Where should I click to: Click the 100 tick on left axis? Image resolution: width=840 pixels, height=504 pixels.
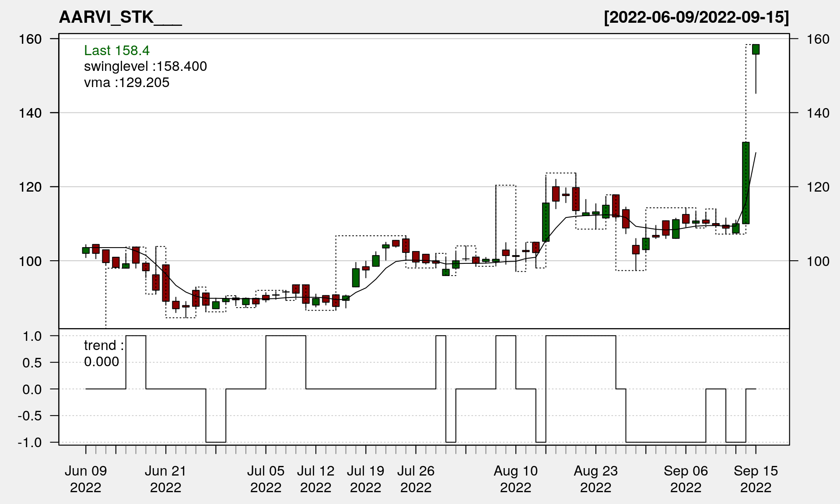[x=30, y=261]
